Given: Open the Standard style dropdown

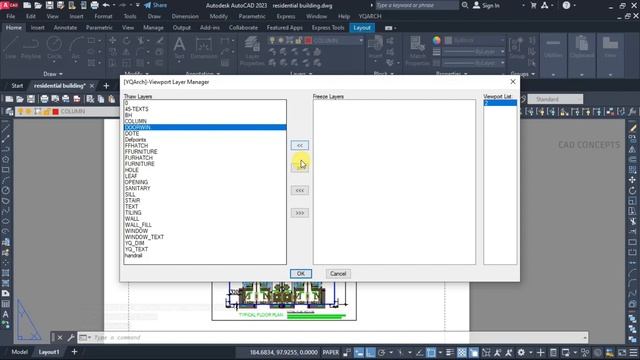Looking at the screenshot, I should (x=555, y=99).
